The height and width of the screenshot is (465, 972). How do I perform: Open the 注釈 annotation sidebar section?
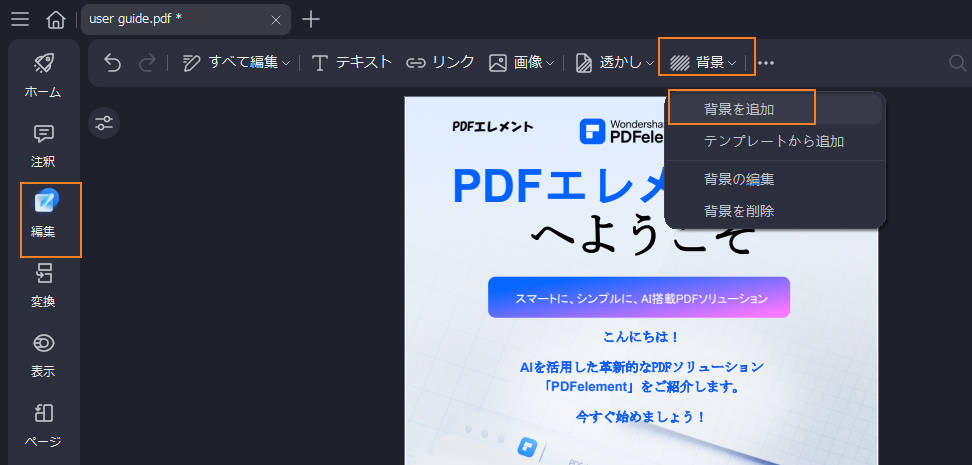43,146
